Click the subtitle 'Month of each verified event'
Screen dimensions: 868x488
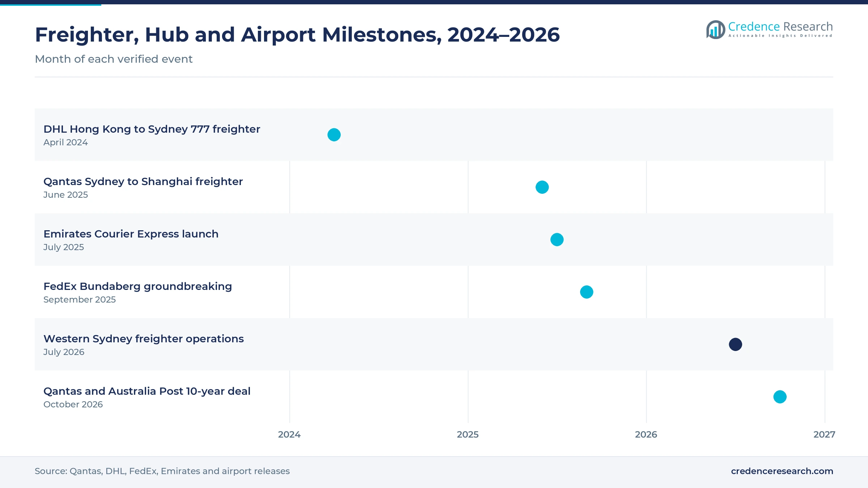tap(114, 59)
